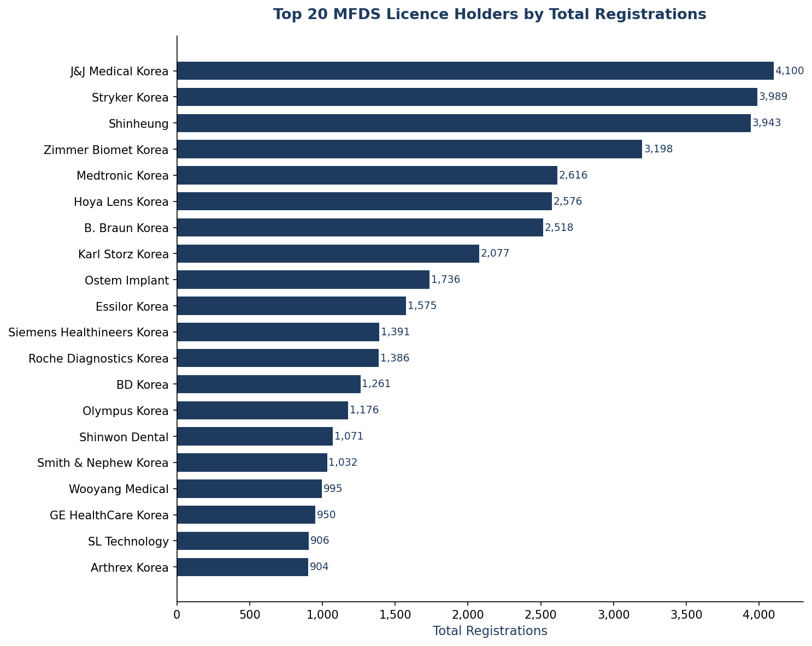Click the value label 904

click(319, 567)
